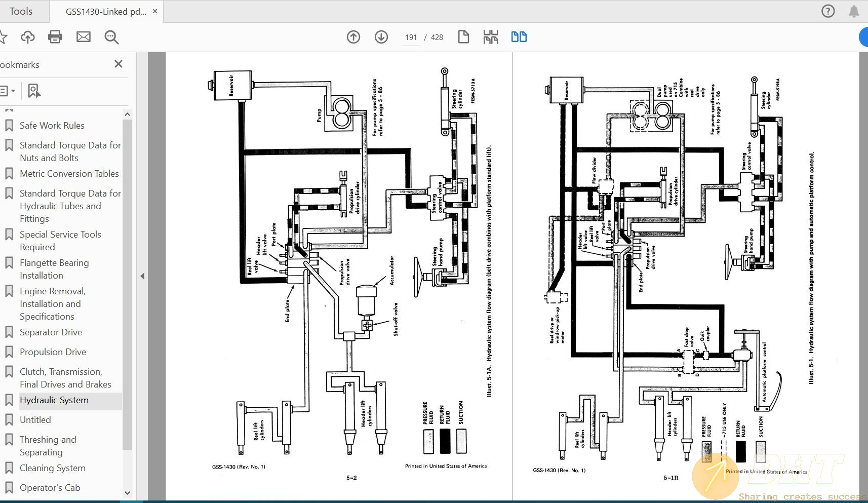Go to next page arrow
Image resolution: width=868 pixels, height=503 pixels.
pos(381,37)
